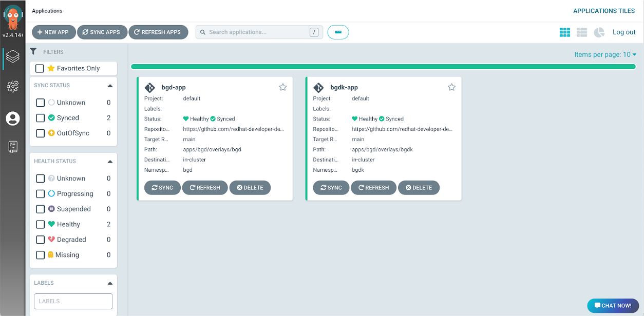Sync the bgdk-app application
Viewport: 644px width, 316px height.
coord(331,188)
